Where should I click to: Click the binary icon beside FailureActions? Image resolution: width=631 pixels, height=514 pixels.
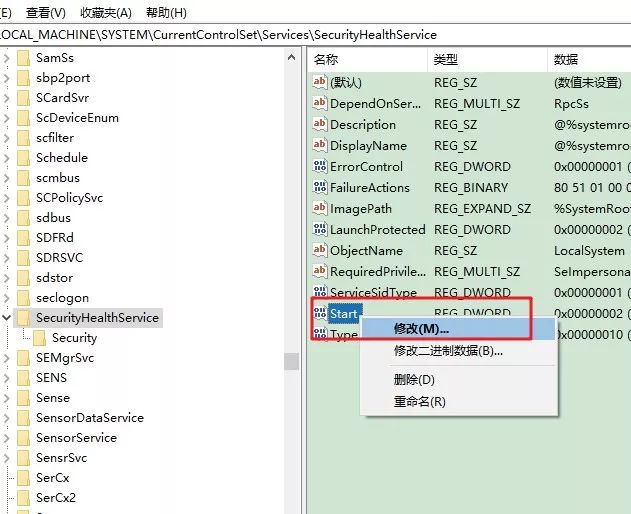click(x=320, y=188)
